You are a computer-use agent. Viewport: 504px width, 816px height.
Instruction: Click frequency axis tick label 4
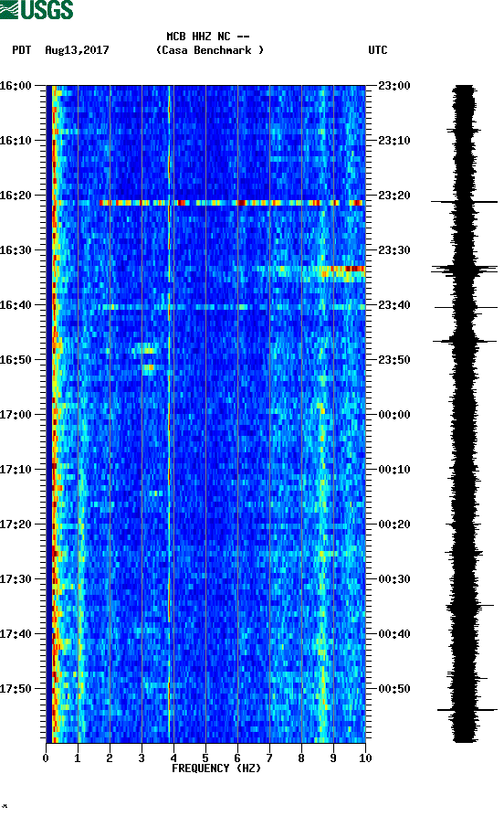173,758
